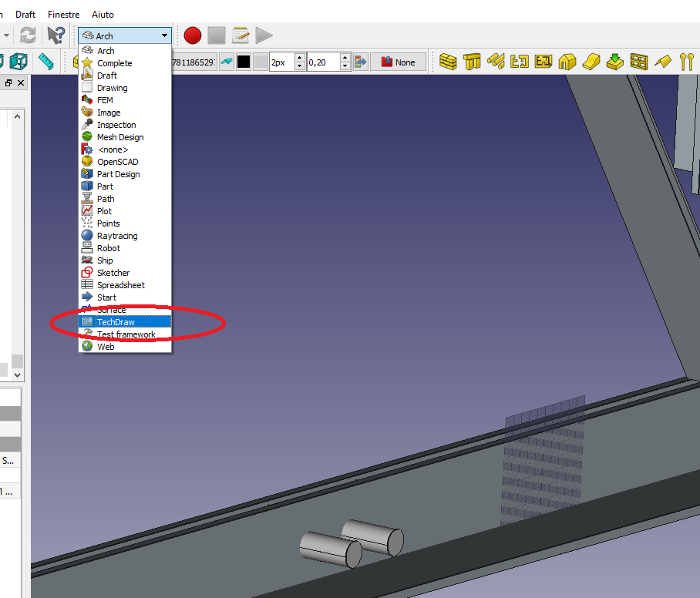Select the Arch Rebar rods icon
Image resolution: width=700 pixels, height=598 pixels.
pyautogui.click(x=496, y=62)
